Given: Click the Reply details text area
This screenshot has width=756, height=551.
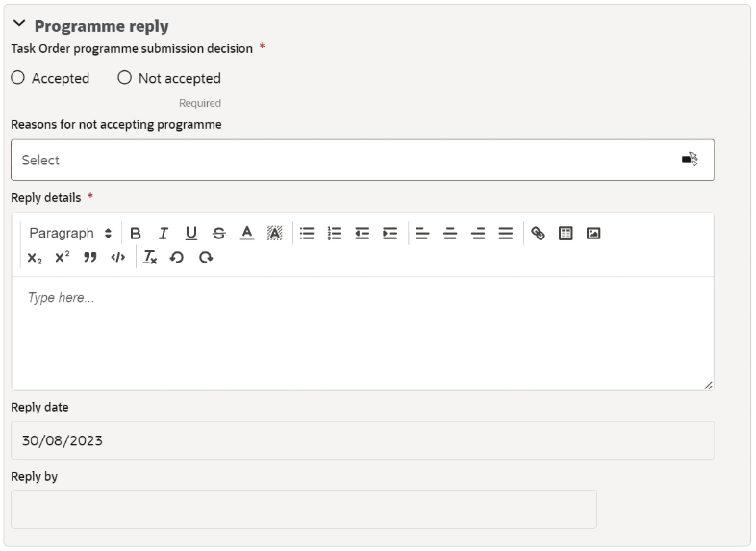Looking at the screenshot, I should pos(363,333).
